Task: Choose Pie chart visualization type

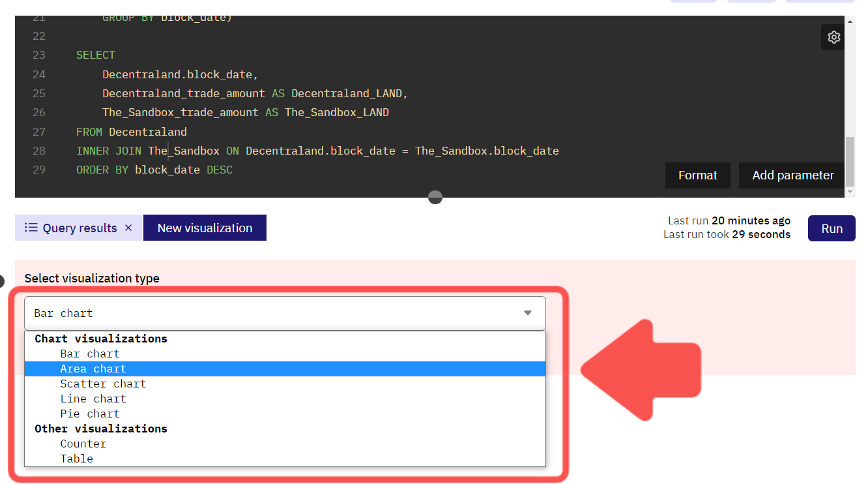Action: (89, 414)
